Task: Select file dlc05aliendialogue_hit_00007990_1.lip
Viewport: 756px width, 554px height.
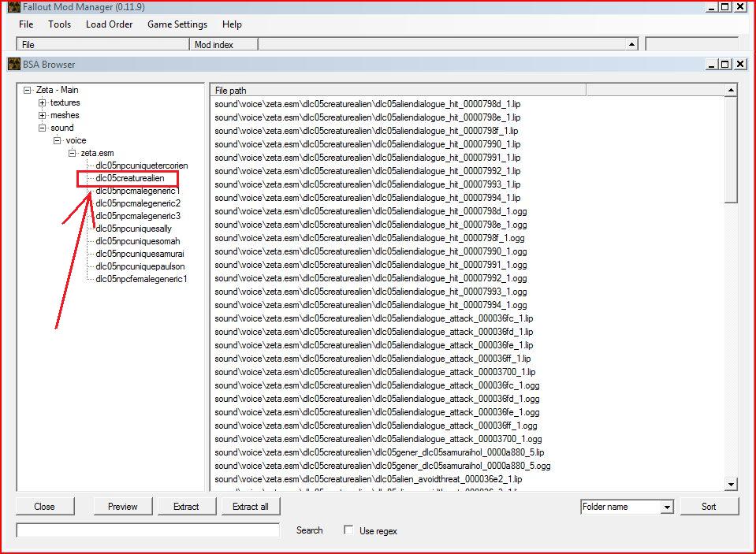Action: (368, 144)
